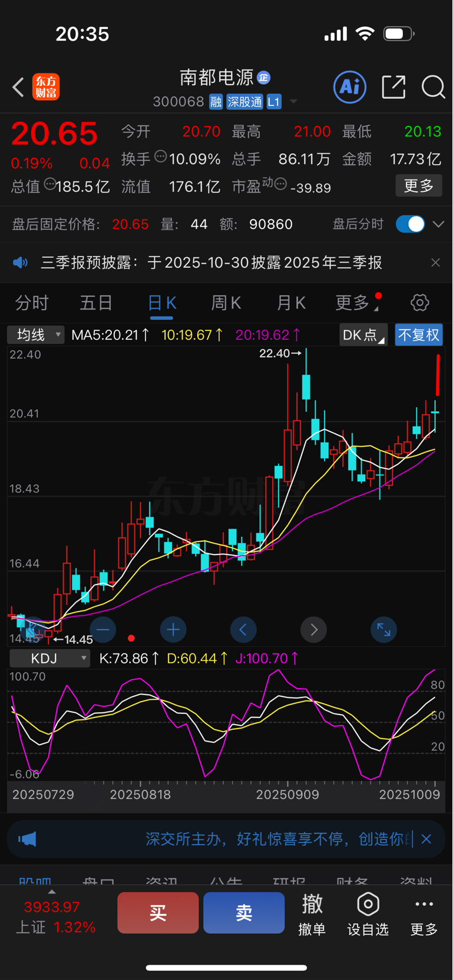This screenshot has width=453, height=980.
Task: Switch to the 分时 tab
Action: [x=32, y=303]
